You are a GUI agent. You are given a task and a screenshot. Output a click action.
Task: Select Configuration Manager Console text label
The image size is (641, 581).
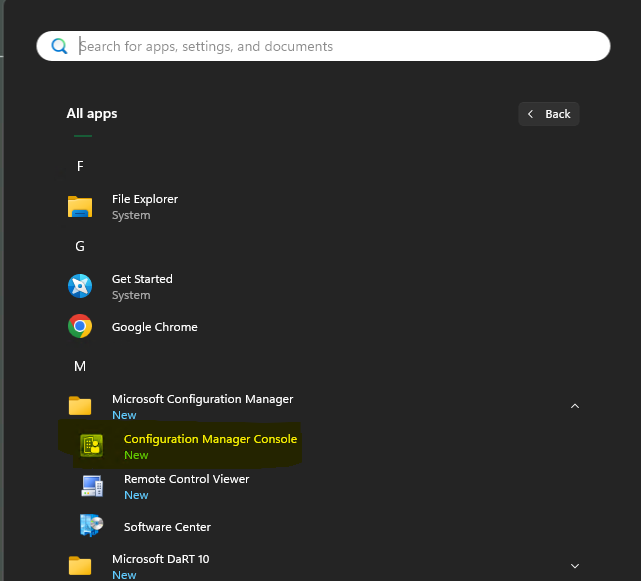click(x=211, y=439)
